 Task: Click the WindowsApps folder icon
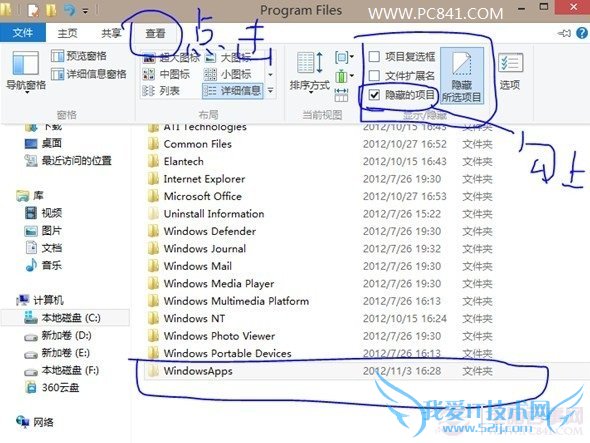[x=153, y=371]
